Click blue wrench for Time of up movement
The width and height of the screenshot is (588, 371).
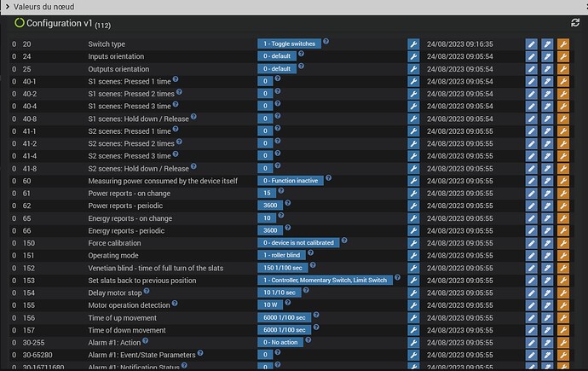[x=413, y=318]
